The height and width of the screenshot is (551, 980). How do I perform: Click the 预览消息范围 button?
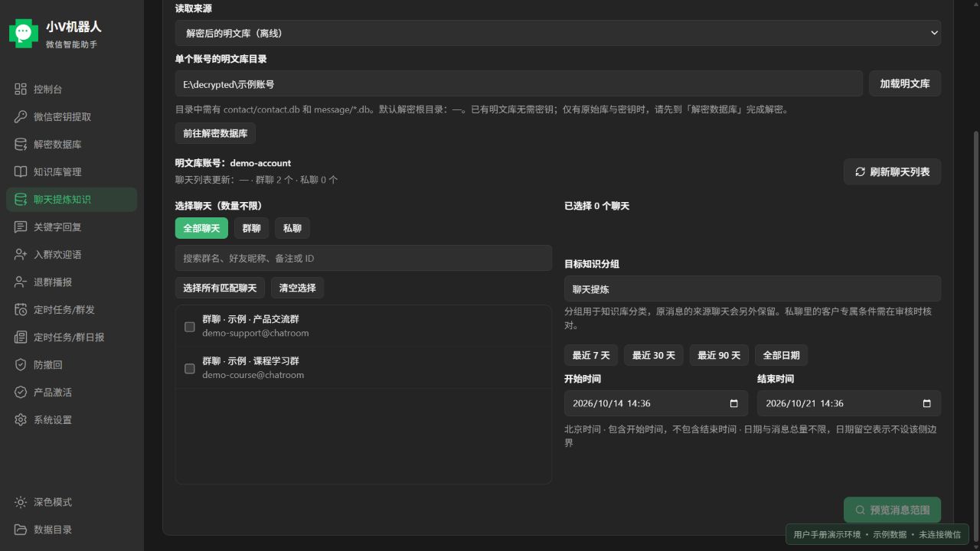(893, 510)
